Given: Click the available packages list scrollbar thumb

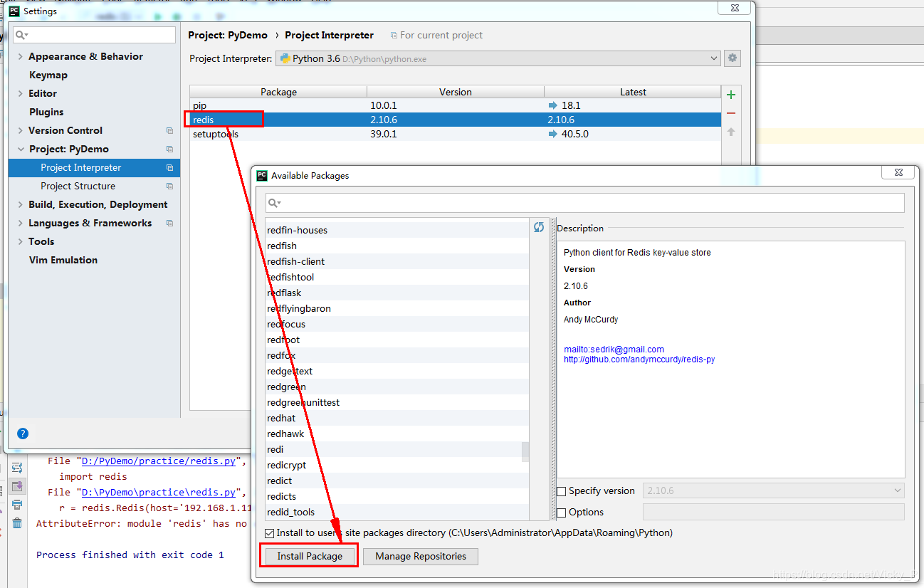Looking at the screenshot, I should [525, 451].
